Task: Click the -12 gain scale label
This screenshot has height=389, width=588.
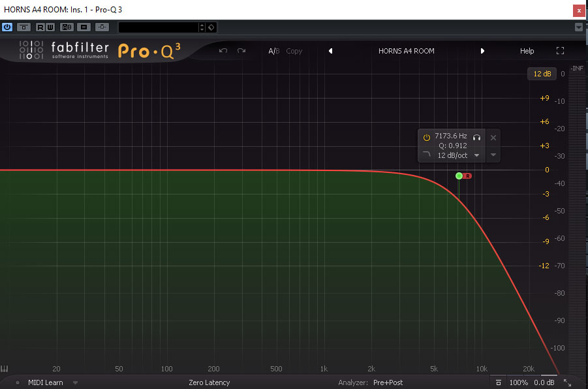Action: point(544,266)
